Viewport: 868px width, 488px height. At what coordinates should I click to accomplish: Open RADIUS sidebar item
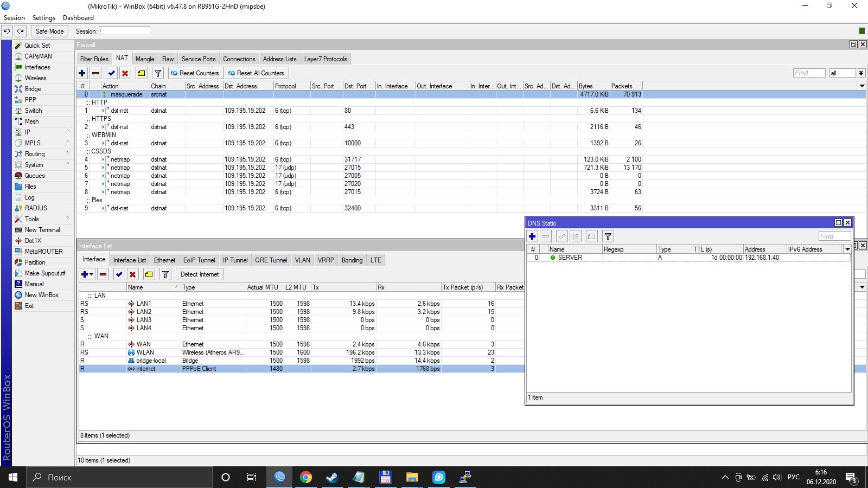coord(36,208)
